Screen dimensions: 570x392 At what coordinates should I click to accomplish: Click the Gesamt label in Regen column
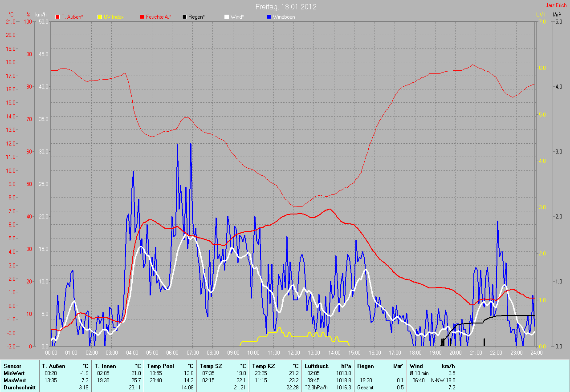coord(366,388)
